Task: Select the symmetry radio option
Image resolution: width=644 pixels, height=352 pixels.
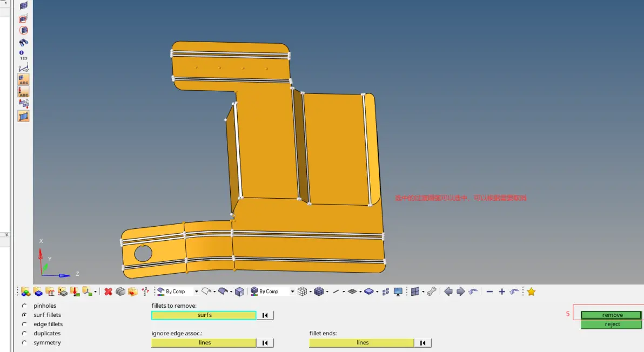Action: coord(24,343)
